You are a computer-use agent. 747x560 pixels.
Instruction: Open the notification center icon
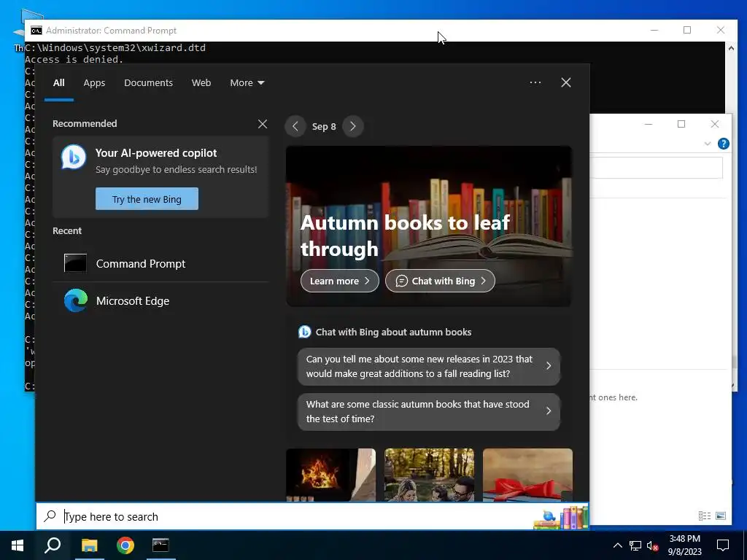723,545
